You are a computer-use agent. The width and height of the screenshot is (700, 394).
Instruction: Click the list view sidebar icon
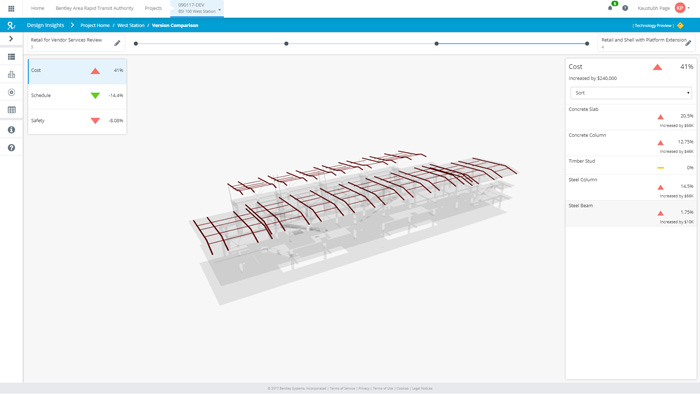12,57
